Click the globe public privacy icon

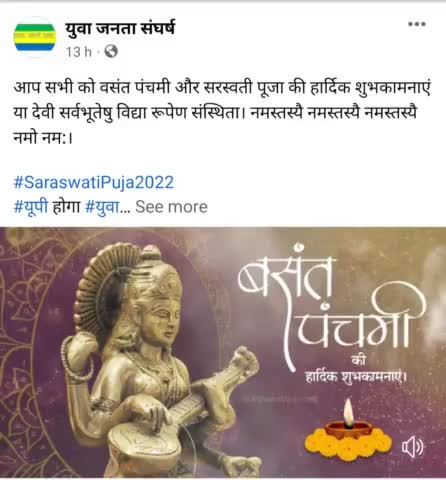(111, 52)
